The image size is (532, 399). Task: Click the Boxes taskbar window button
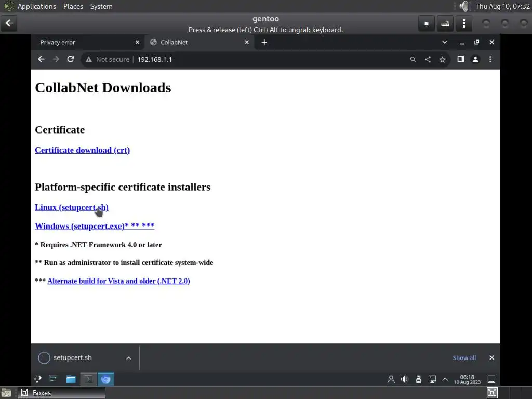point(62,393)
